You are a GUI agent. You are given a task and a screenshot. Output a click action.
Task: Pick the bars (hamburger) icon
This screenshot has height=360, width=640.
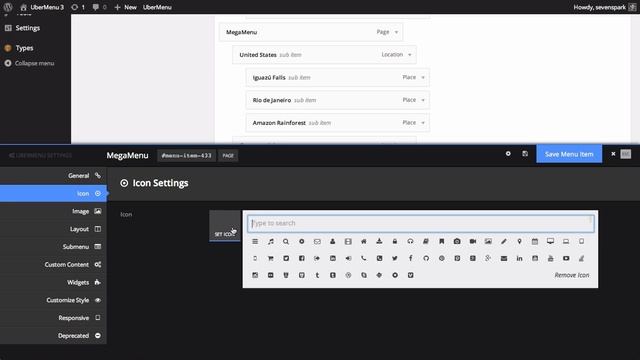[255, 242]
